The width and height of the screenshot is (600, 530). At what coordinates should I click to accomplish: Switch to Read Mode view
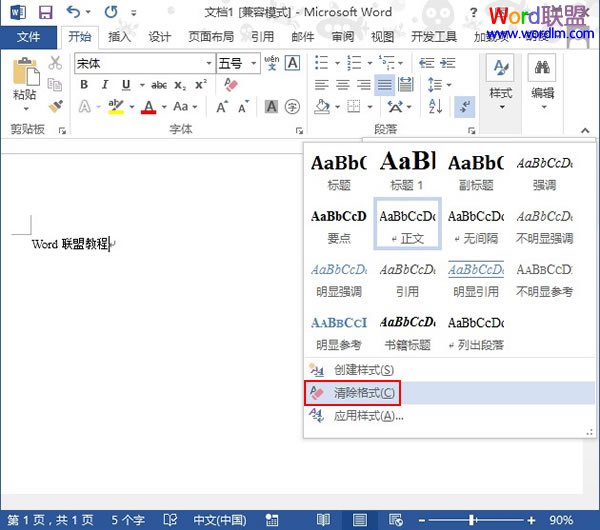pos(324,520)
